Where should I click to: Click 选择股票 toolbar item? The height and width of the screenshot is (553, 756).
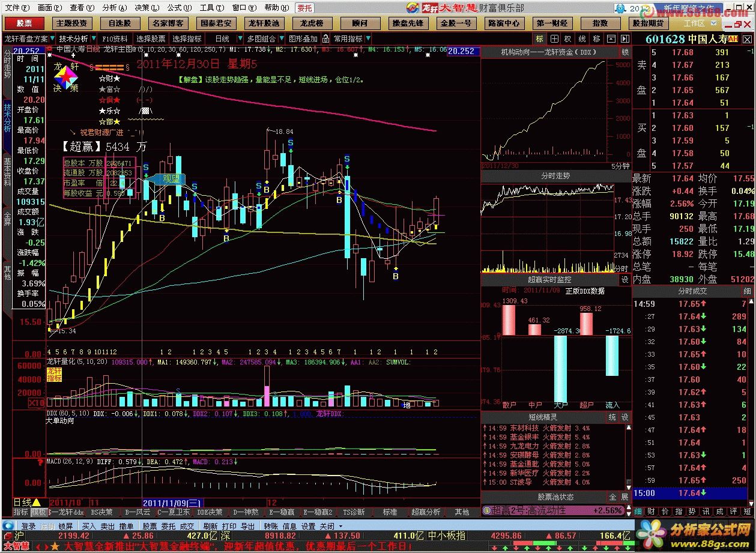pyautogui.click(x=151, y=38)
